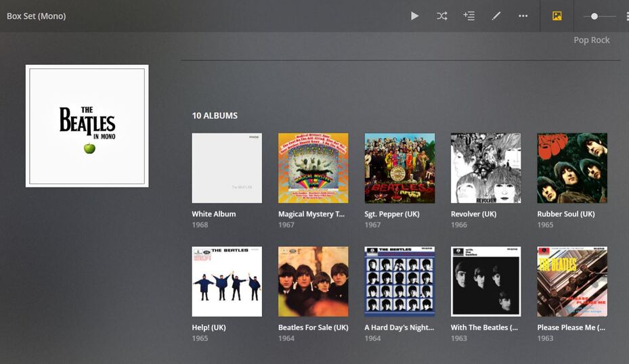Open Help! (UK) album cover
629x364 pixels.
click(x=227, y=281)
